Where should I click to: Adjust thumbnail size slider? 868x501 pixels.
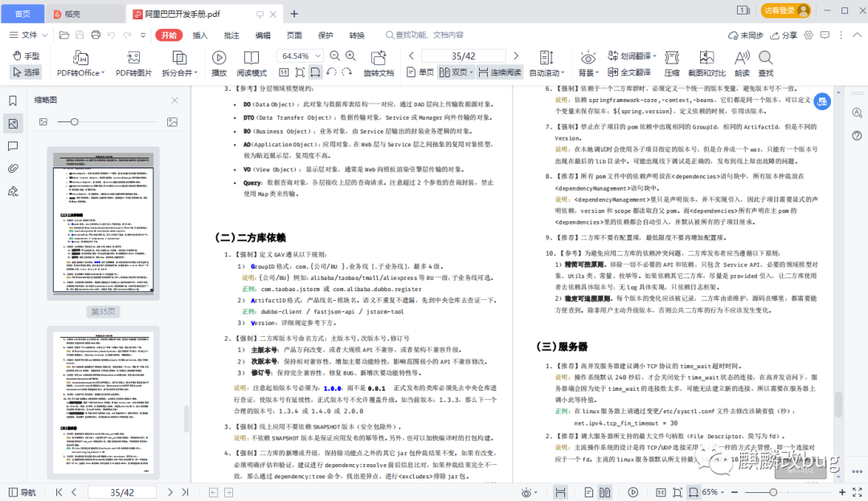point(74,121)
